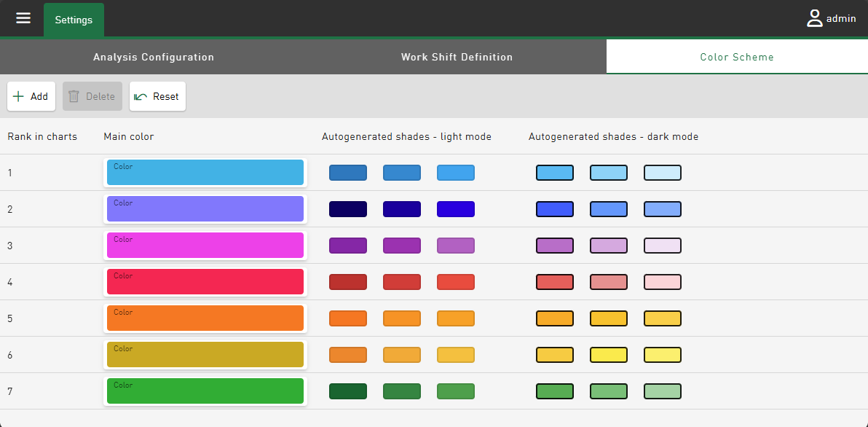Open the rank 5 orange main color

point(205,318)
